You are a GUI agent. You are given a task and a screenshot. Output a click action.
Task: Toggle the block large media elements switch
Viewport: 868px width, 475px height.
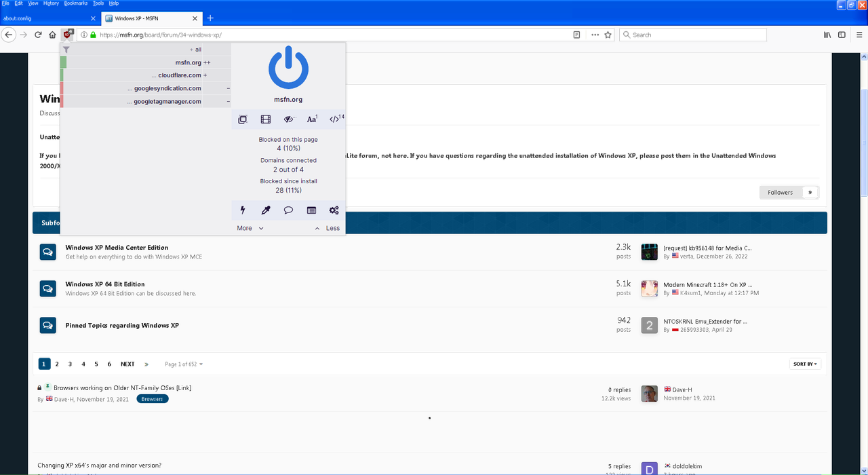click(x=266, y=119)
